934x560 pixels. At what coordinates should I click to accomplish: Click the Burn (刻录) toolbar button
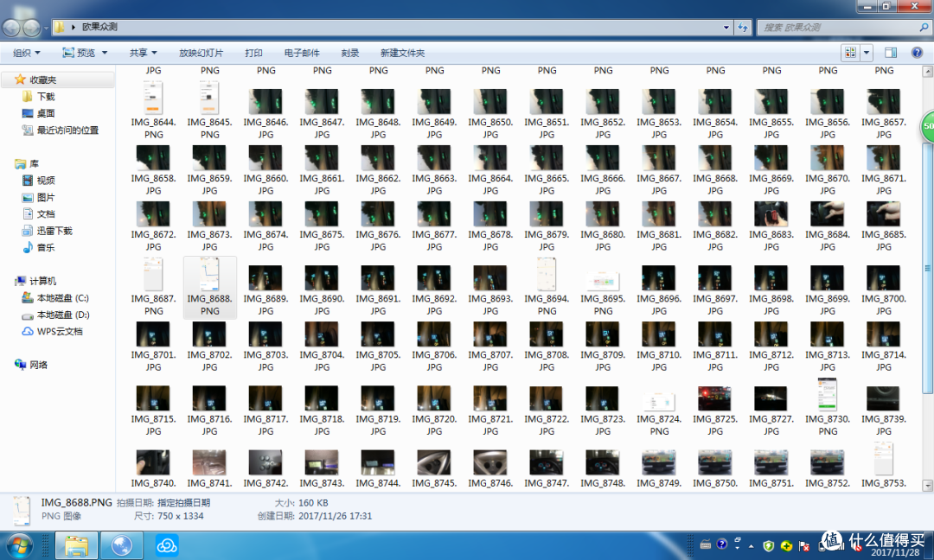349,53
